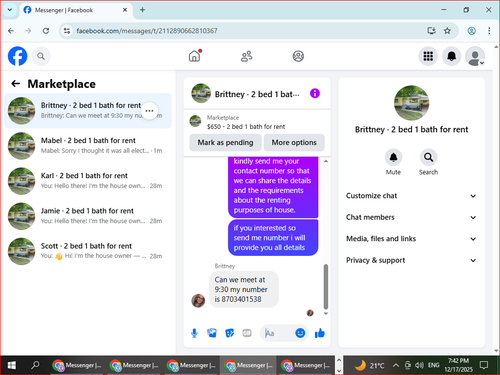Expand Media, files and links section

coord(411,239)
